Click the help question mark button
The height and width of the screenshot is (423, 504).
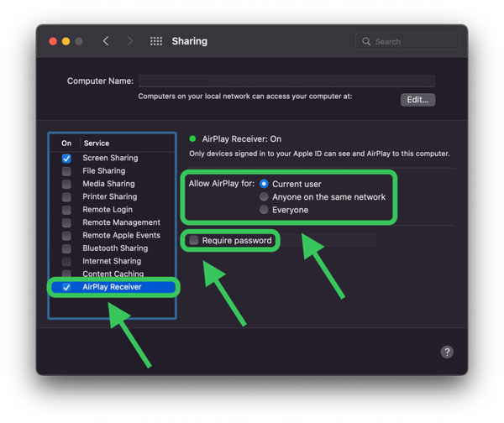[x=447, y=352]
